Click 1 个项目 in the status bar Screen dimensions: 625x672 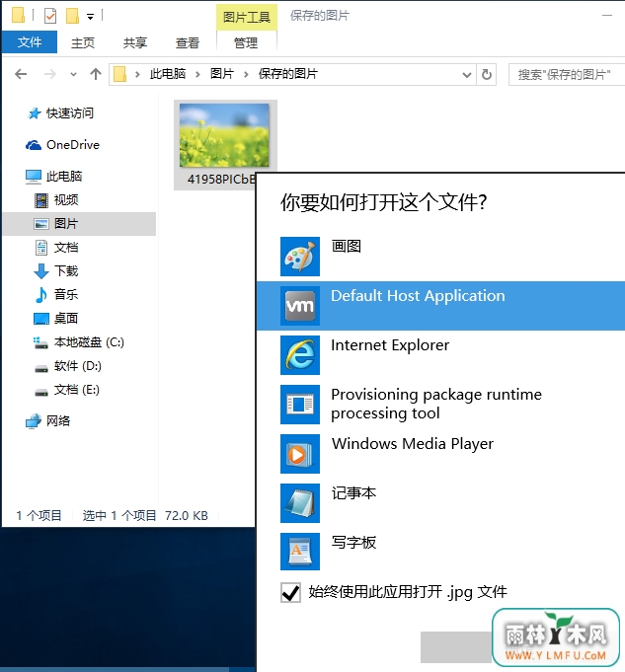click(x=39, y=515)
